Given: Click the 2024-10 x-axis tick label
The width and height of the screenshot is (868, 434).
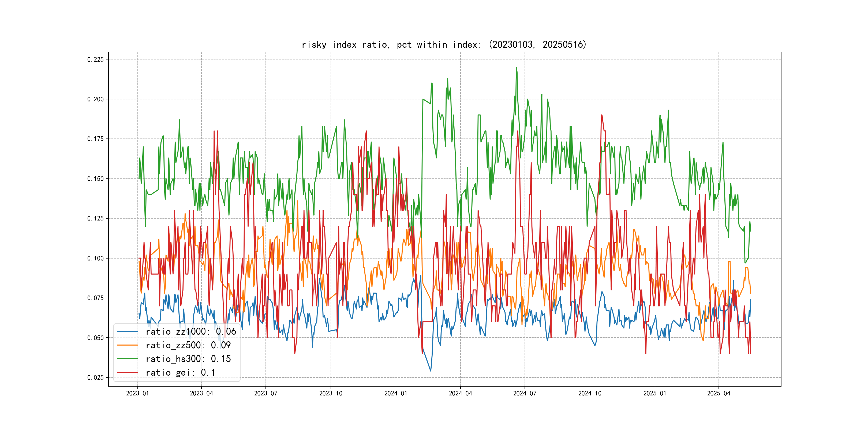Looking at the screenshot, I should click(x=590, y=393).
